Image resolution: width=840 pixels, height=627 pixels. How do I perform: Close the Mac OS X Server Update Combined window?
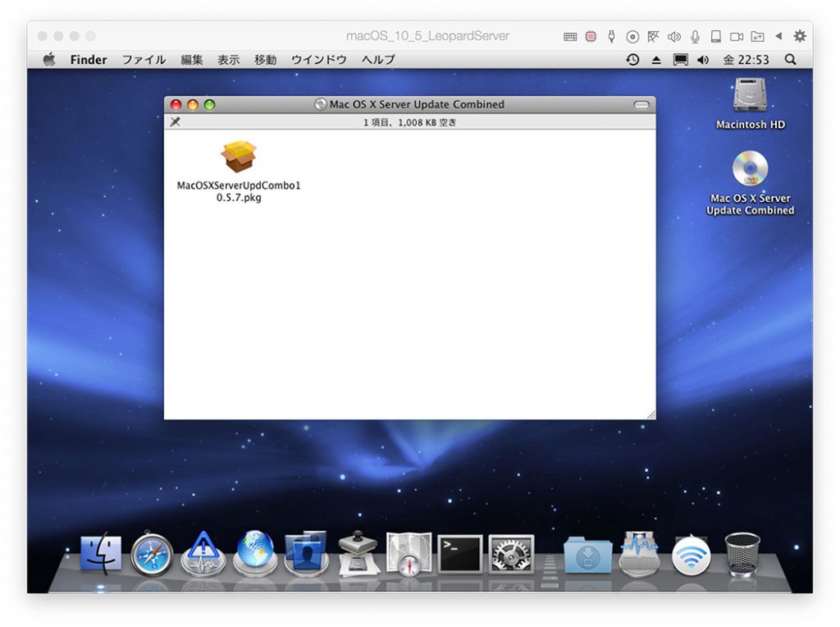pos(176,104)
